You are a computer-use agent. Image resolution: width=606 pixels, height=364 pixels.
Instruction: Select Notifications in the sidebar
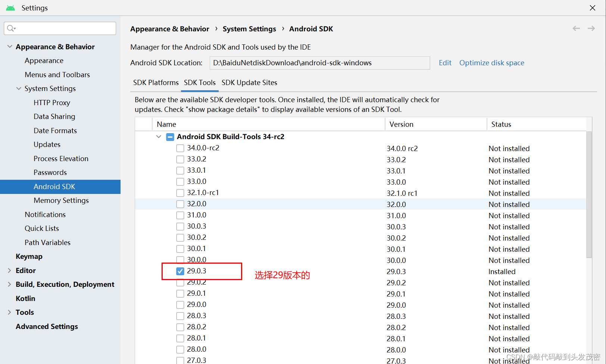coord(45,214)
